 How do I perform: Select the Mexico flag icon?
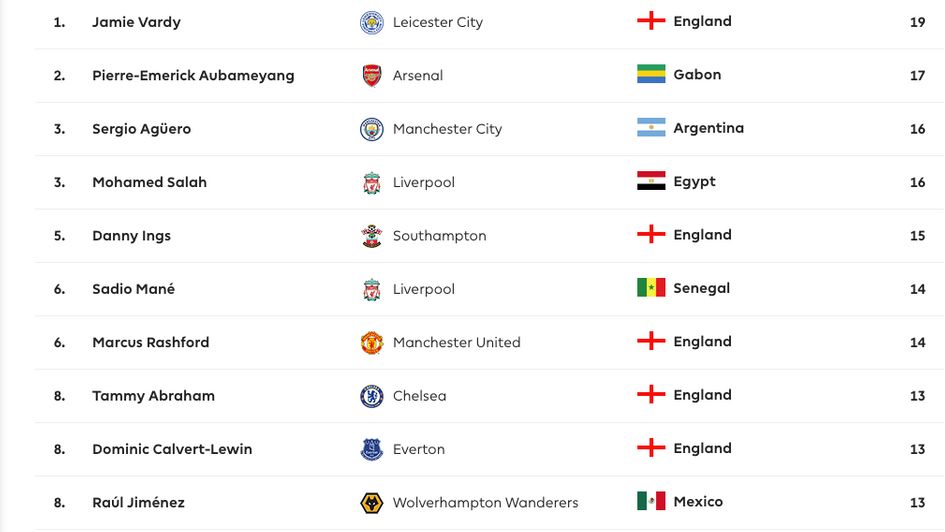[651, 501]
